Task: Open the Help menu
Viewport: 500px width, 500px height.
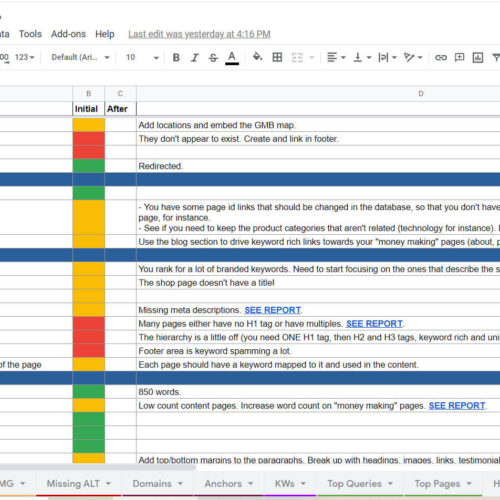Action: pos(105,34)
